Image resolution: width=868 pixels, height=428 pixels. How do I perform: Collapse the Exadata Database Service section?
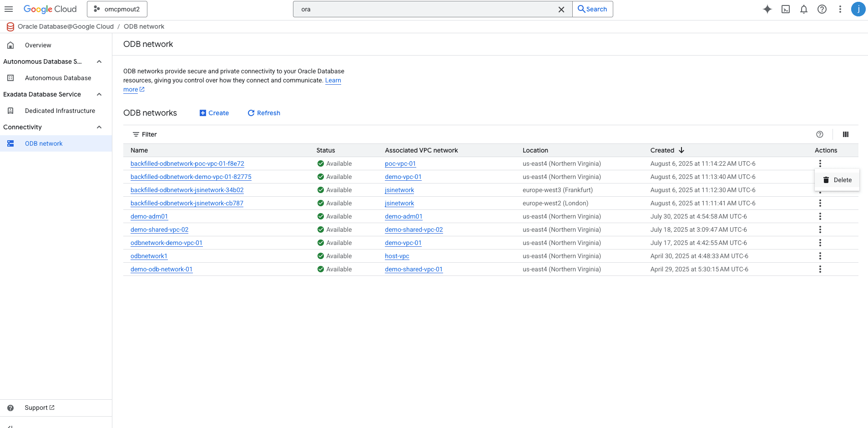click(99, 94)
